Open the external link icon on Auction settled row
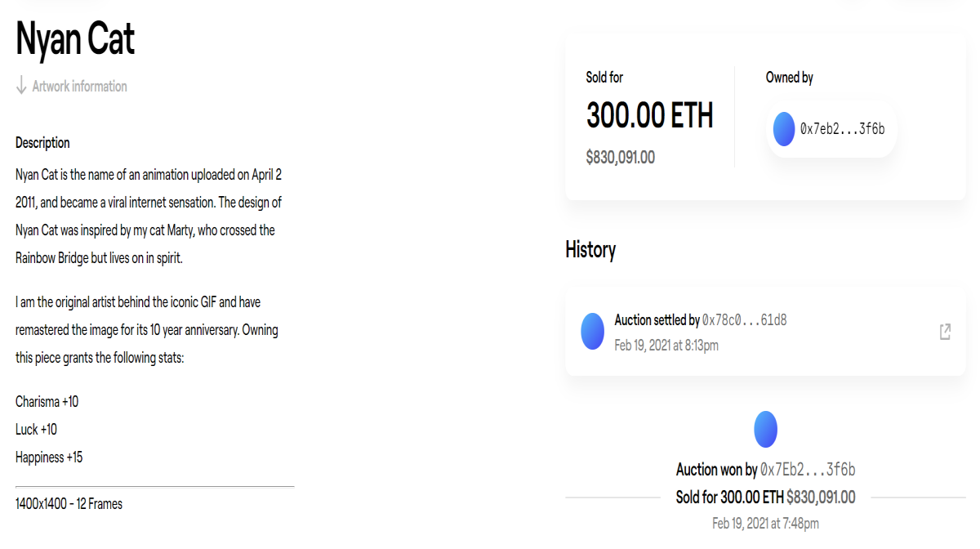Viewport: 980px width, 549px height. [945, 332]
